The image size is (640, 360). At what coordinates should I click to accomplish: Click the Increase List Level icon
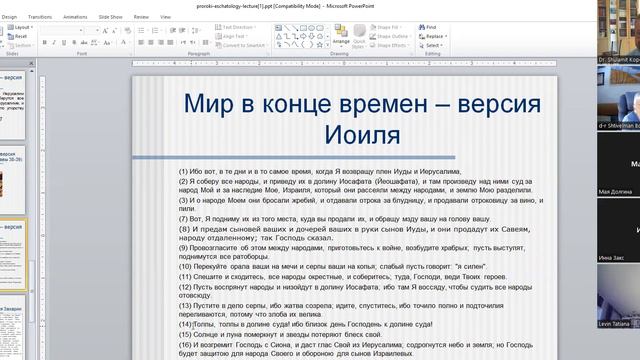pos(182,31)
